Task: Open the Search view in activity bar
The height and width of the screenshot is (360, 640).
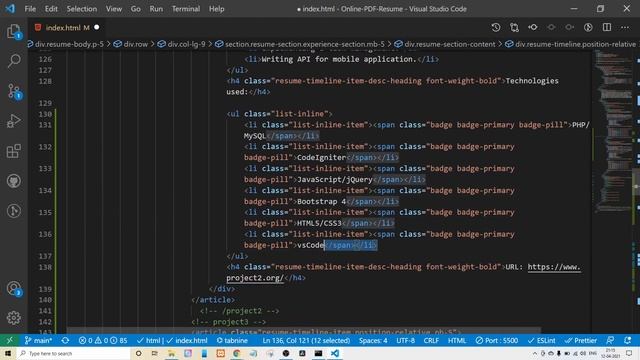Action: (14, 61)
